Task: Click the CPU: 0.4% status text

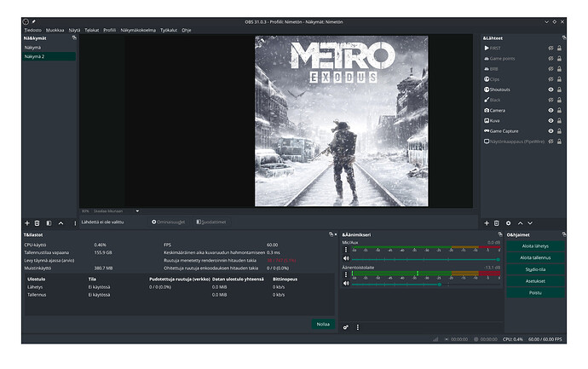Action: (x=513, y=339)
